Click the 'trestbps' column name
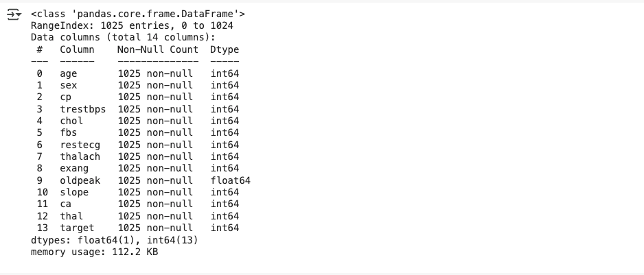Viewport: 644px width, 275px height. point(83,109)
